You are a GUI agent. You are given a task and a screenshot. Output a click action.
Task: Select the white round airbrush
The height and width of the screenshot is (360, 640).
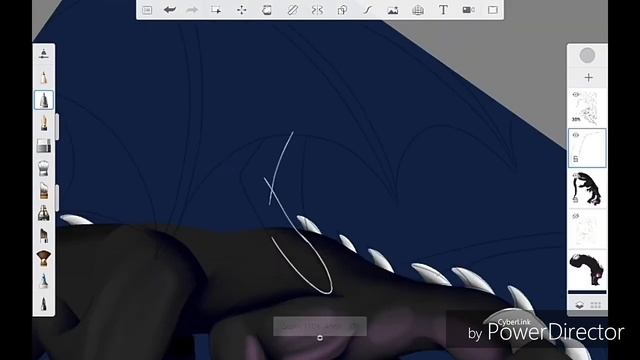[x=44, y=168]
